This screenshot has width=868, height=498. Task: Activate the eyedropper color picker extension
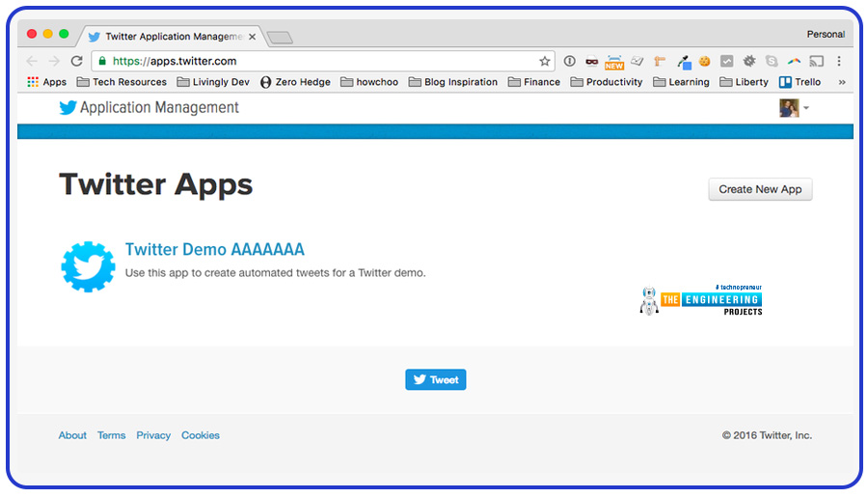tap(684, 62)
